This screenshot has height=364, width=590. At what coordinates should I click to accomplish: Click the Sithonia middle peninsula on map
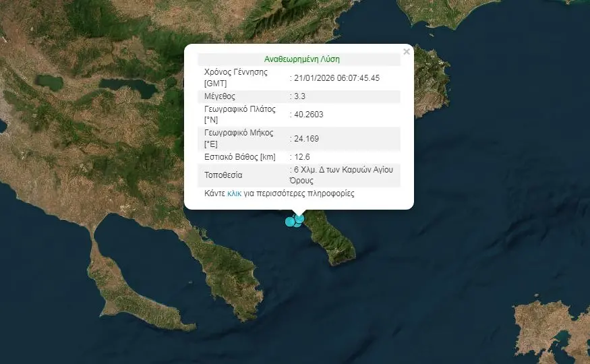pos(226,268)
